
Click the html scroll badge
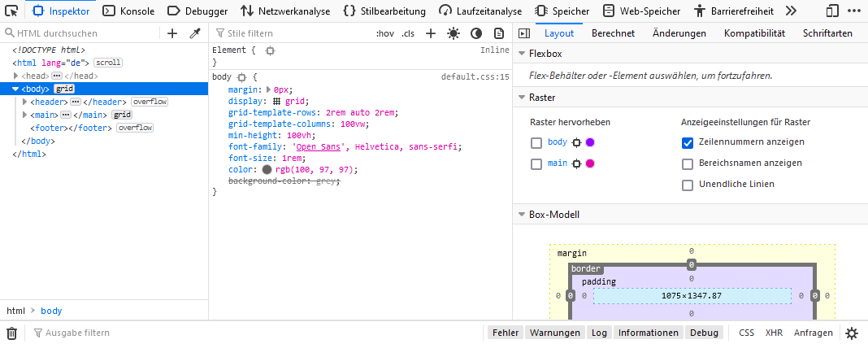coord(108,63)
